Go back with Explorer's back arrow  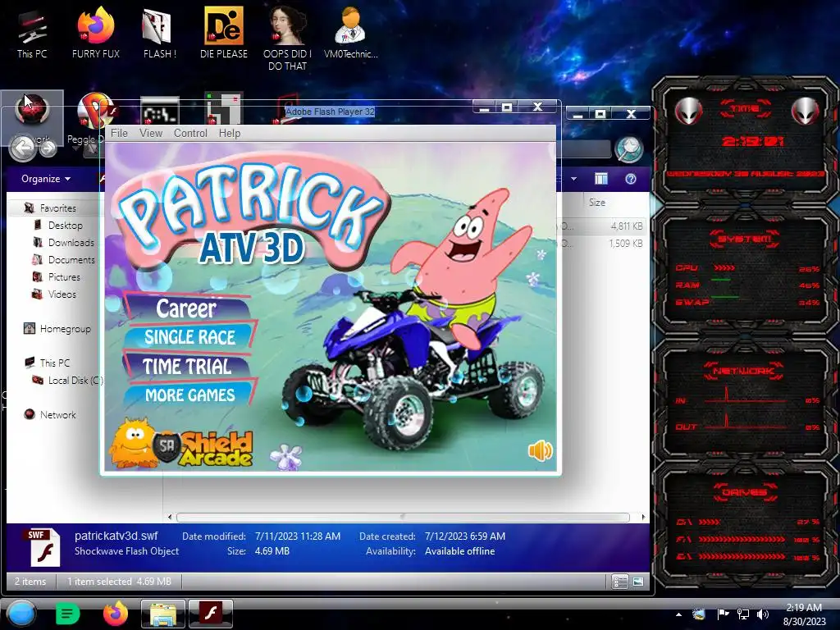[x=22, y=148]
